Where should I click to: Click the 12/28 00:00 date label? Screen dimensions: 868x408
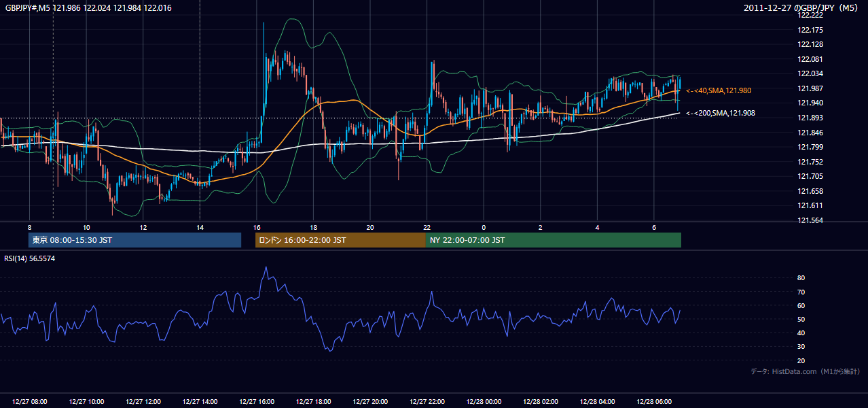coord(484,402)
